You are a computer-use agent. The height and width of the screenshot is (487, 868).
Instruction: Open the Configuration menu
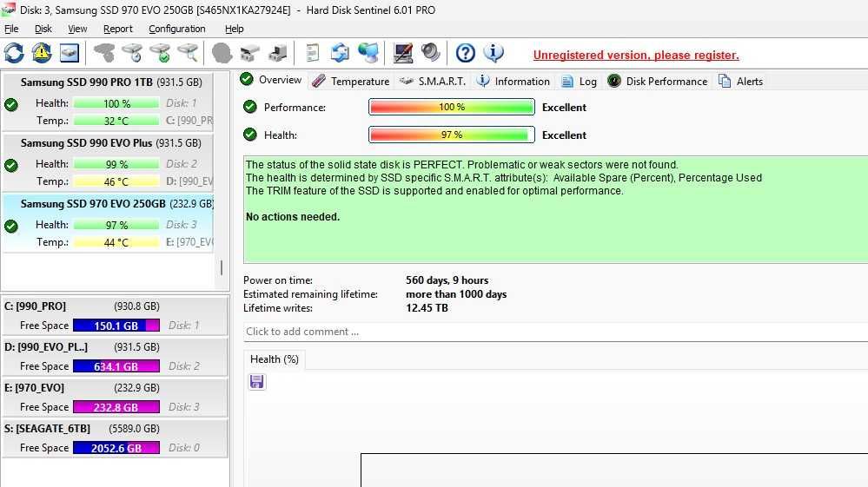177,29
